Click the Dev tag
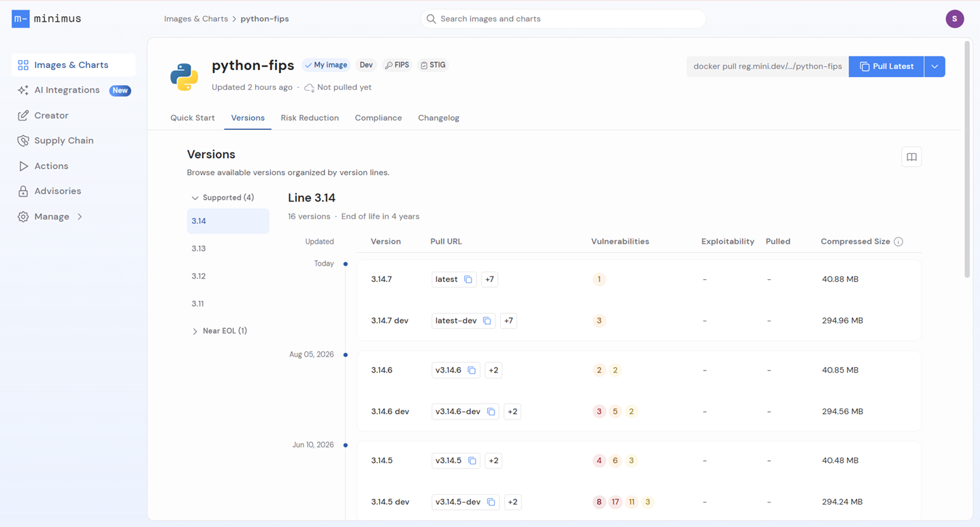The image size is (980, 527). [x=366, y=65]
